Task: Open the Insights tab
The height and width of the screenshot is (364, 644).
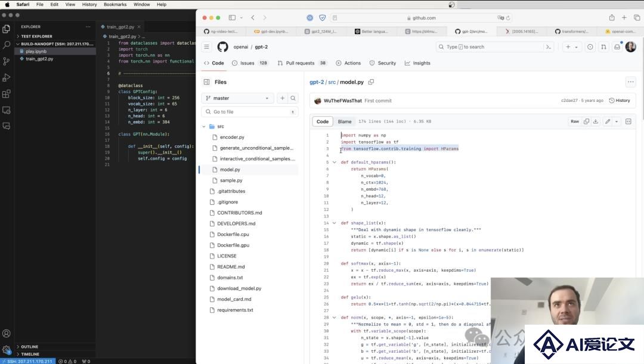Action: point(417,63)
